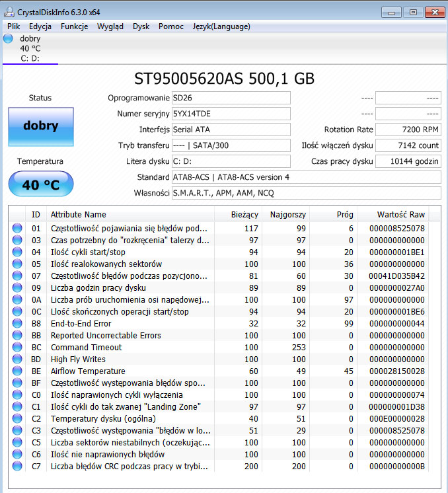Click status orb for attribute C0
This screenshot has width=448, height=493.
[17, 395]
